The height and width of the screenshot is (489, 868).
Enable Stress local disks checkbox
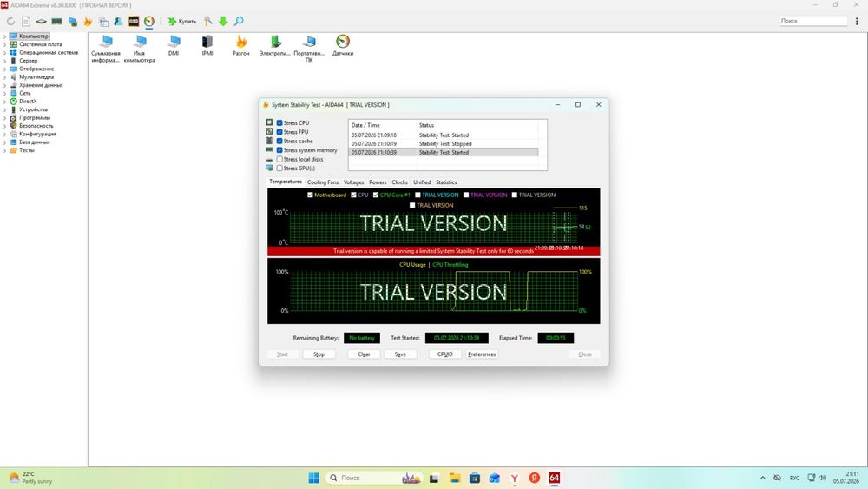[x=279, y=159]
